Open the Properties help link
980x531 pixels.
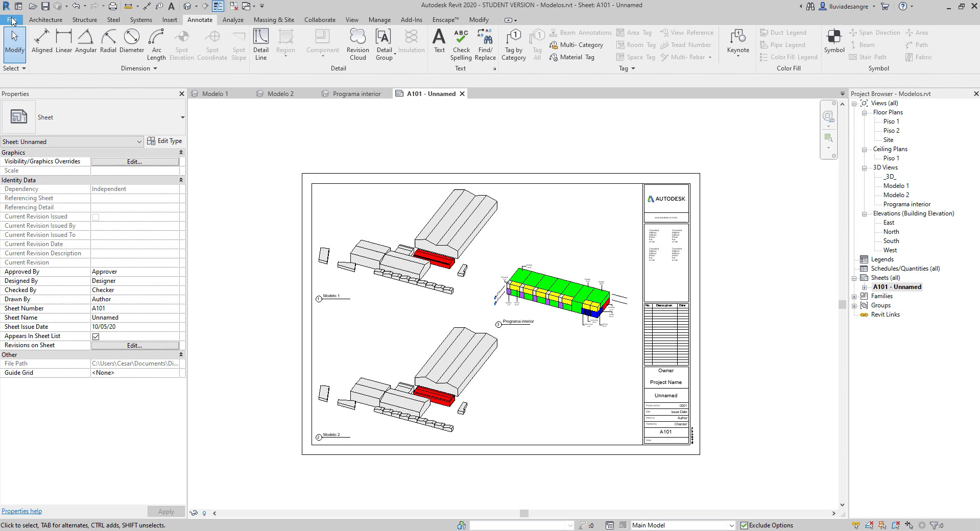coord(21,511)
